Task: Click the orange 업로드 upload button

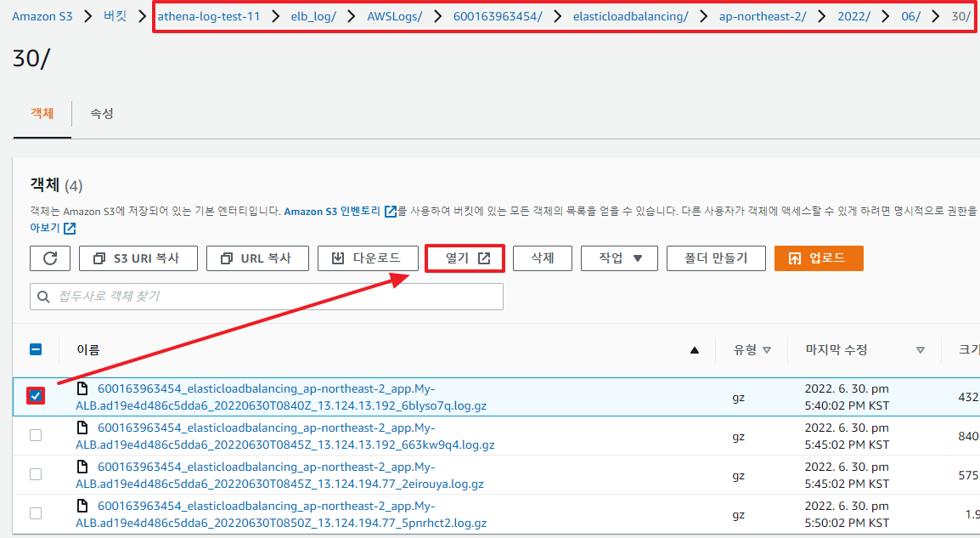Action: (819, 258)
